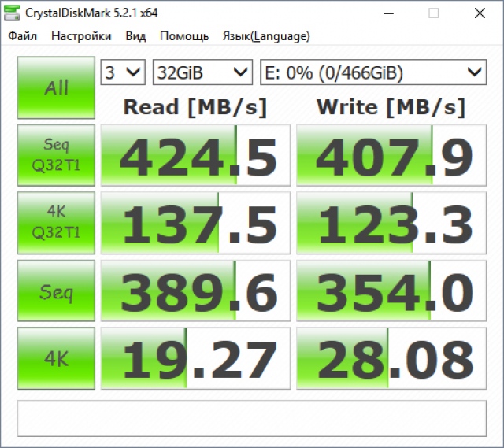Run the Seq benchmark button
This screenshot has width=504, height=448.
(56, 291)
